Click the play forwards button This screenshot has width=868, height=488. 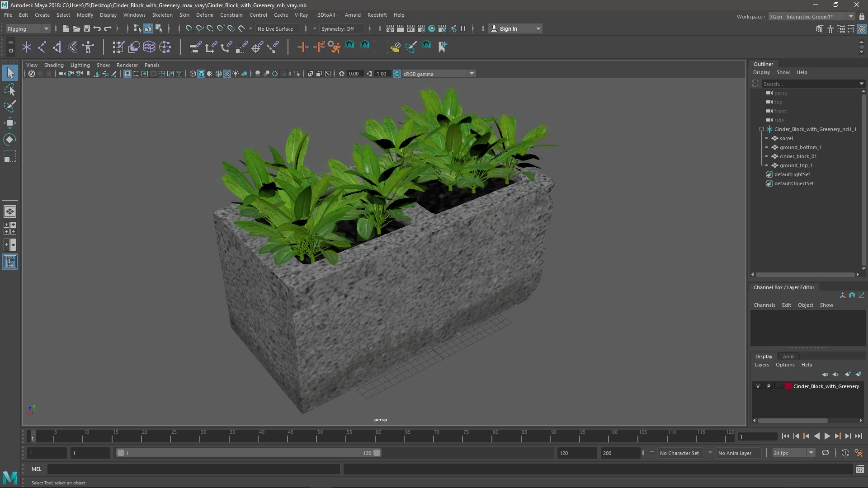(x=827, y=436)
